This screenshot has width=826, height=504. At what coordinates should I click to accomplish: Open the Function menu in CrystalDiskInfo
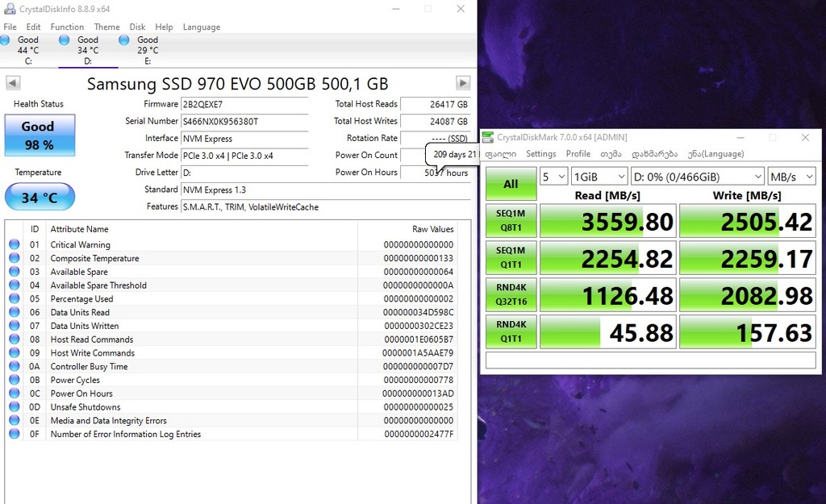[x=67, y=27]
